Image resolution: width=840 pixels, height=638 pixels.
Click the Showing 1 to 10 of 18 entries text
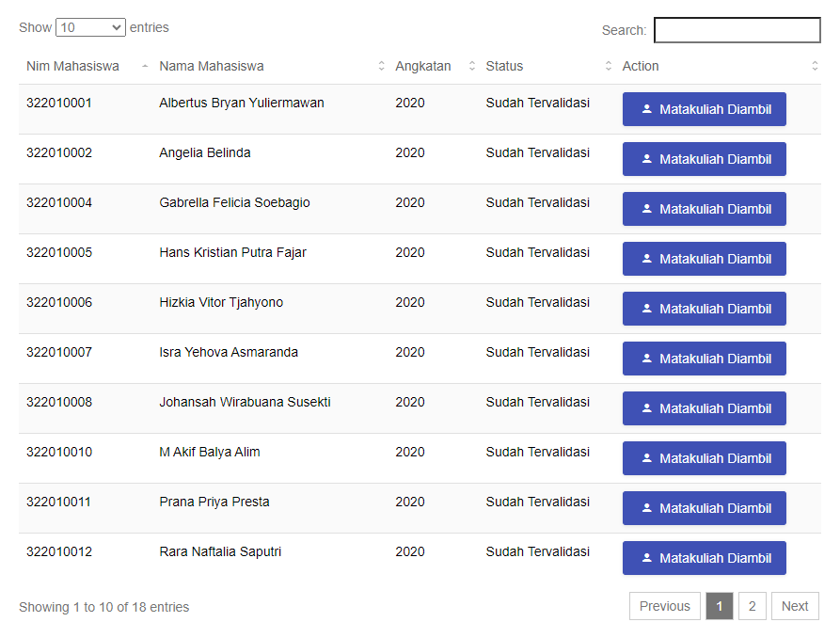click(x=103, y=607)
